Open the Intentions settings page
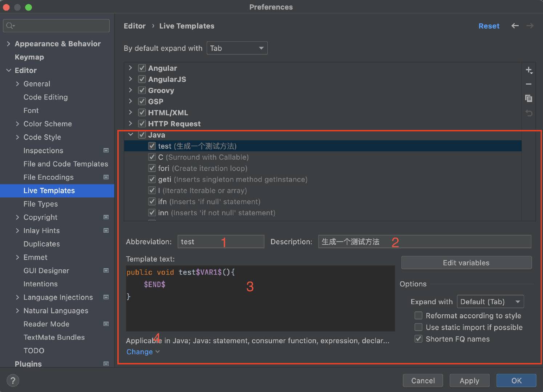The height and width of the screenshot is (392, 543). 41,284
